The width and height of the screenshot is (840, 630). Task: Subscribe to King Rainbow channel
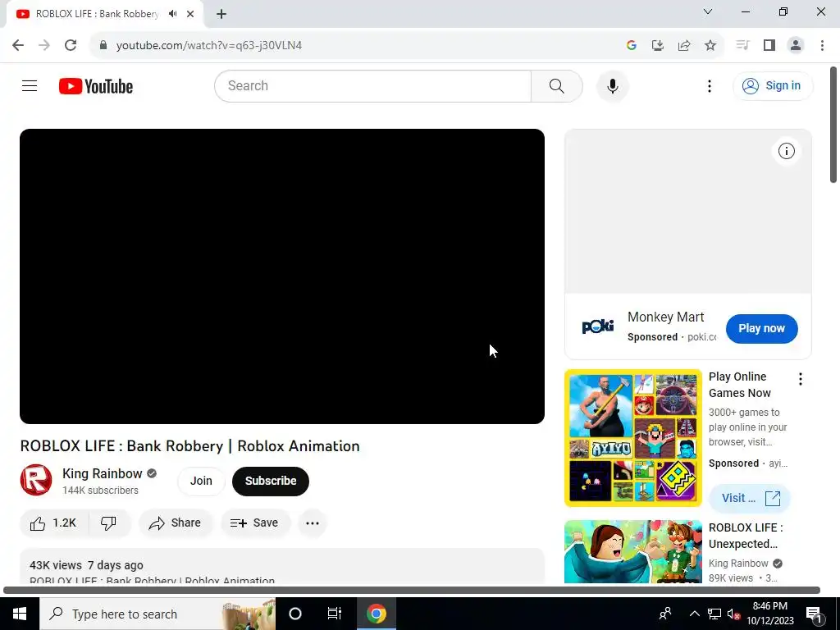(x=271, y=481)
